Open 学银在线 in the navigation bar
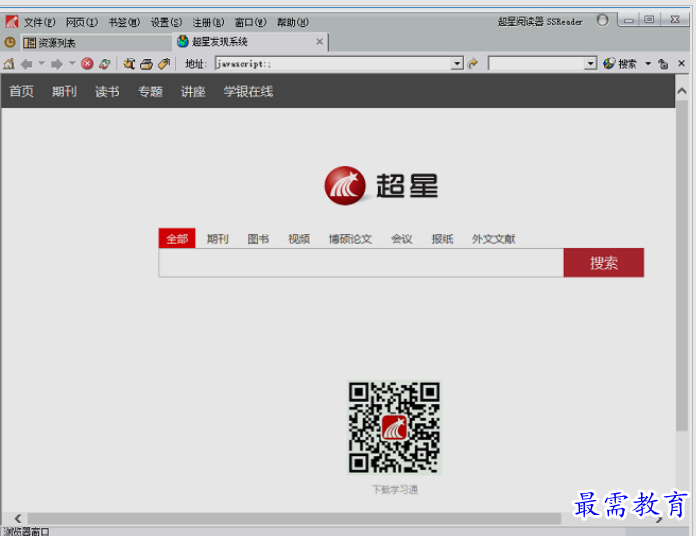Image resolution: width=696 pixels, height=536 pixels. (248, 91)
